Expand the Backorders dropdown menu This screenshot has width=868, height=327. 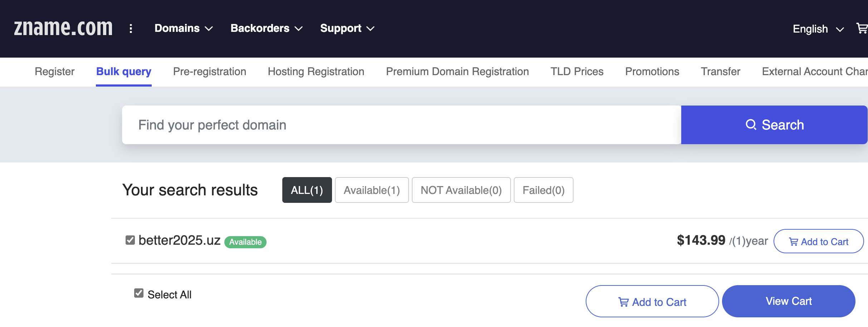pos(267,28)
